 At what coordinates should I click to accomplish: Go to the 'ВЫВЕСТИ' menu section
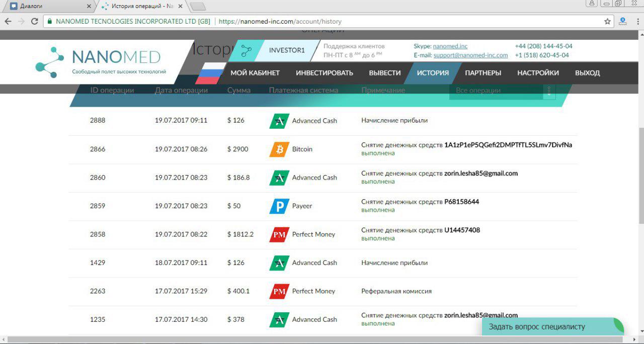pyautogui.click(x=384, y=73)
